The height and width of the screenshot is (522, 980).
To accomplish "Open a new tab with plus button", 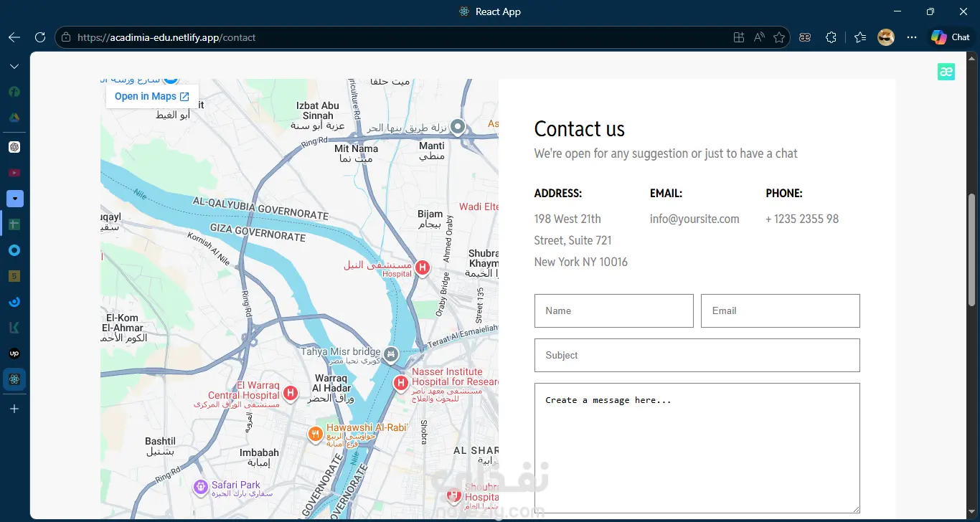I will click(x=14, y=409).
